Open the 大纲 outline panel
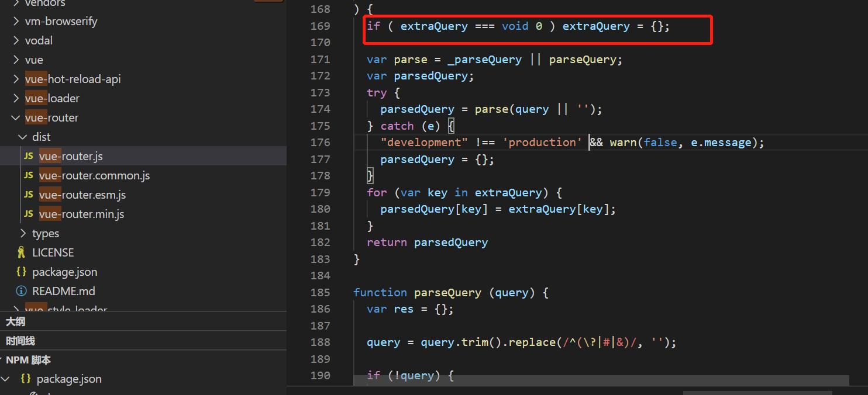Screen dimensions: 868x395 pyautogui.click(x=16, y=322)
